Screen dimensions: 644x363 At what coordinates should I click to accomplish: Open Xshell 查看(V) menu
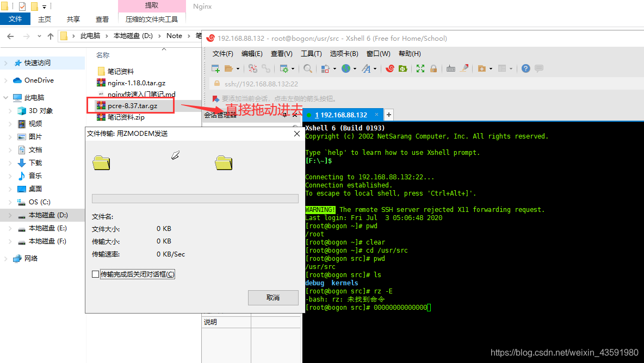pos(281,54)
